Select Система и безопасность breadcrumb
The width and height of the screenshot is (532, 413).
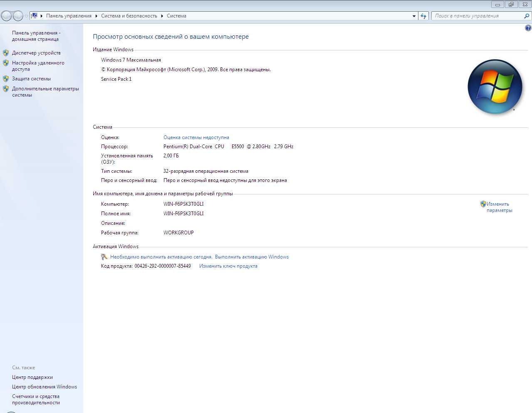129,16
